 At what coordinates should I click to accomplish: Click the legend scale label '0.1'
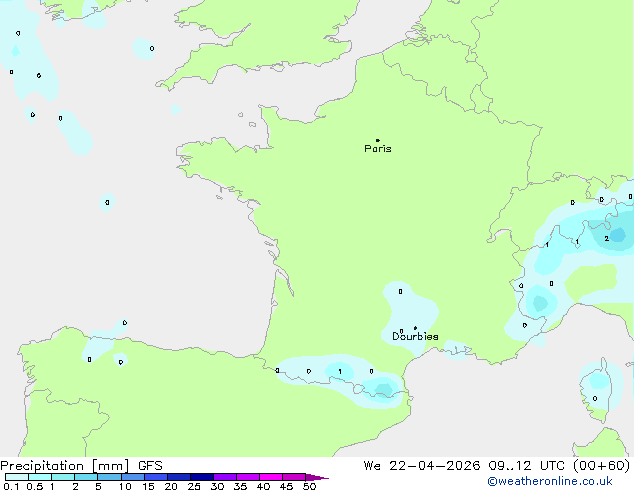pos(11,486)
